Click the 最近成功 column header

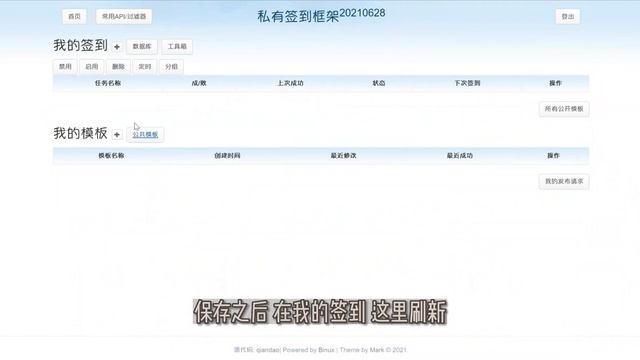(x=460, y=156)
